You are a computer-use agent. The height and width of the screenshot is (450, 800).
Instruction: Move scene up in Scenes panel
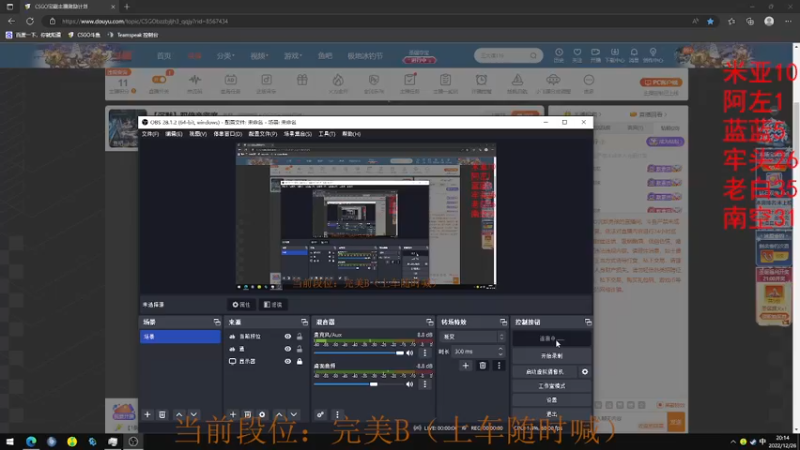pyautogui.click(x=179, y=414)
